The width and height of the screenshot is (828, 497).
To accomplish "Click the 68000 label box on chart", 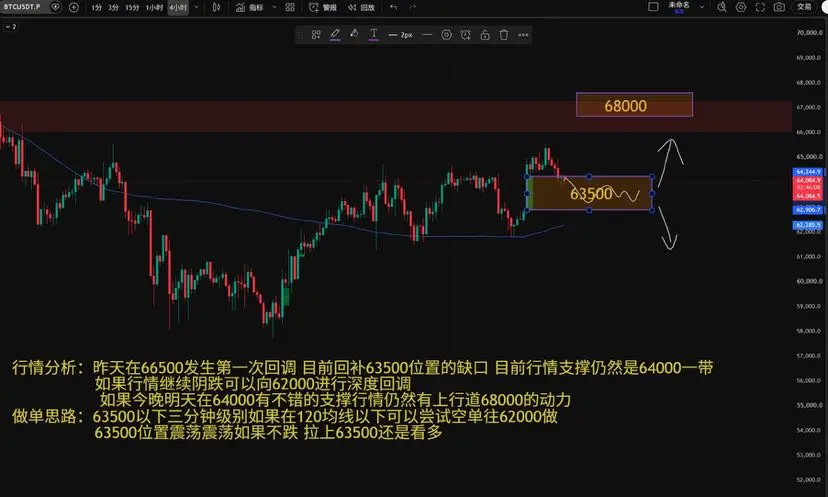I will pos(634,105).
